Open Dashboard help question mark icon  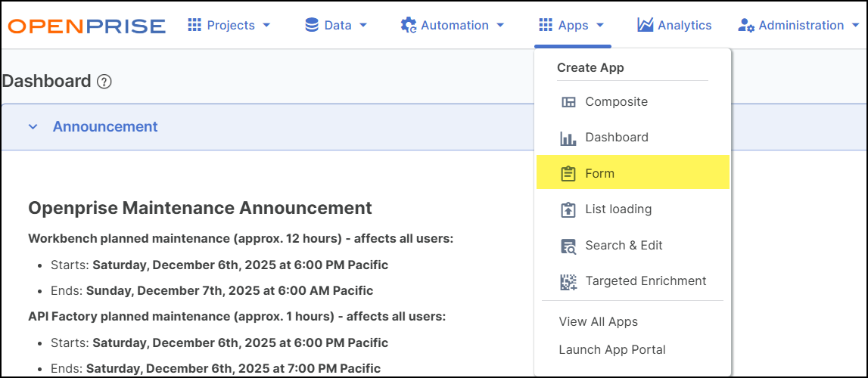point(104,82)
